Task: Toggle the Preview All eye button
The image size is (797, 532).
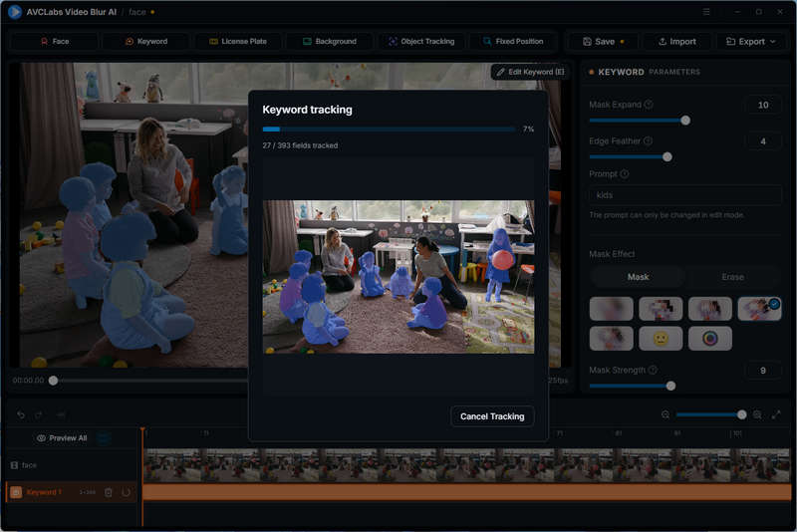Action: coord(62,438)
